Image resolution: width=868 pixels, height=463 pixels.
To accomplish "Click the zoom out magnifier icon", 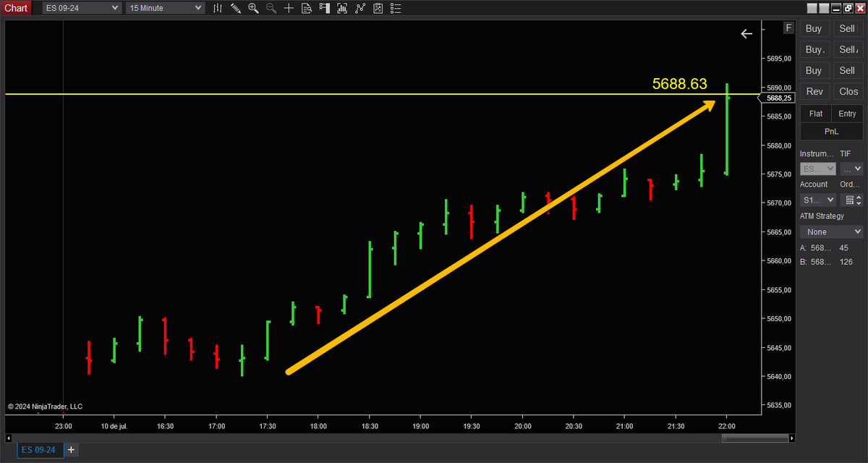I will [x=271, y=8].
